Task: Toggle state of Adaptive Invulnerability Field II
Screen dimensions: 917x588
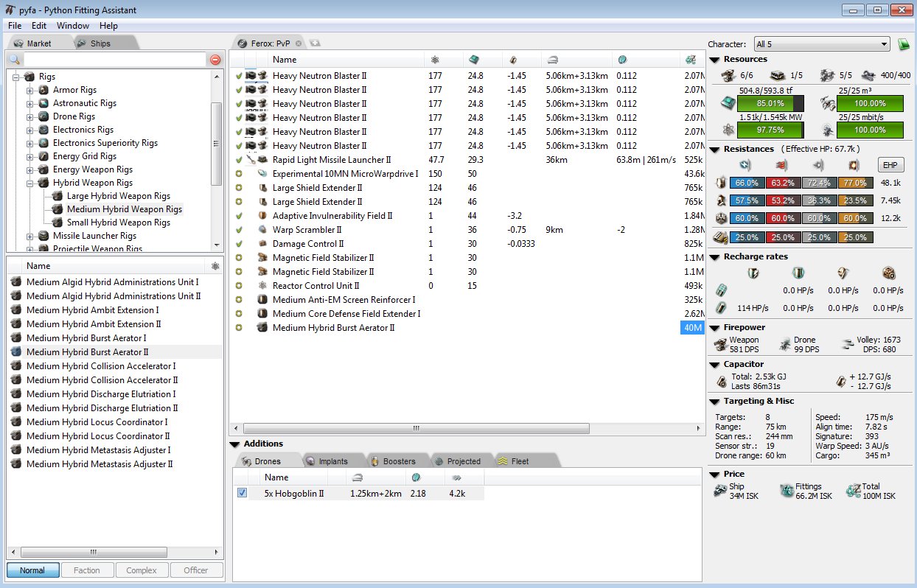Action: [x=239, y=216]
